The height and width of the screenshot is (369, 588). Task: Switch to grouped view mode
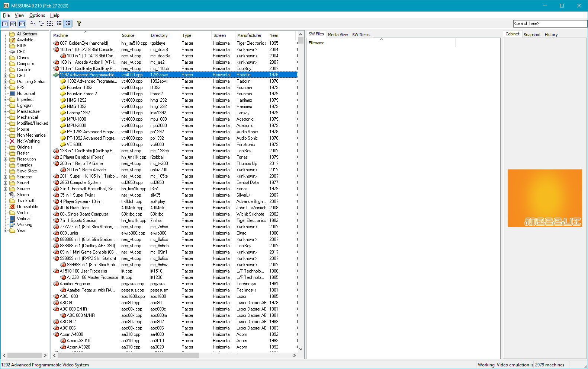pos(67,23)
